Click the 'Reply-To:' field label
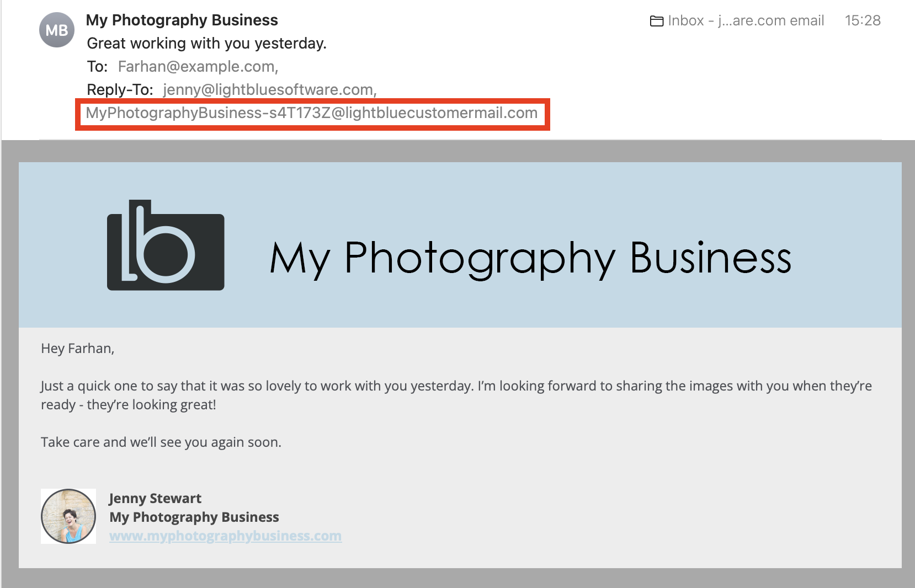915x588 pixels. pos(119,89)
